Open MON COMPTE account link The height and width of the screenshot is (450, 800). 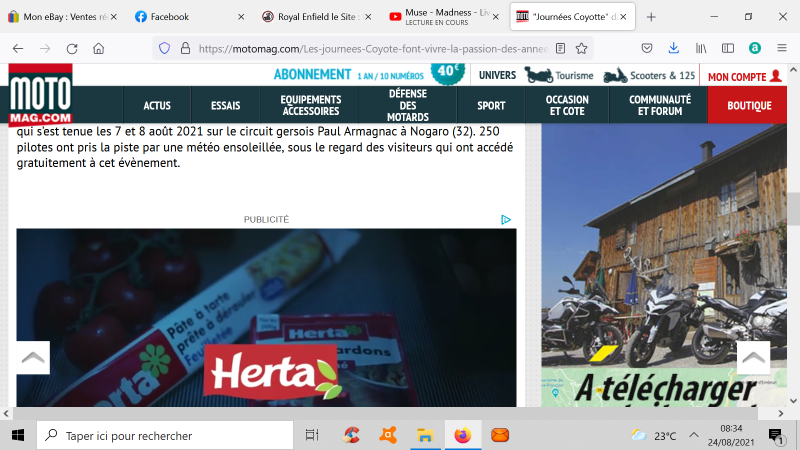[745, 77]
